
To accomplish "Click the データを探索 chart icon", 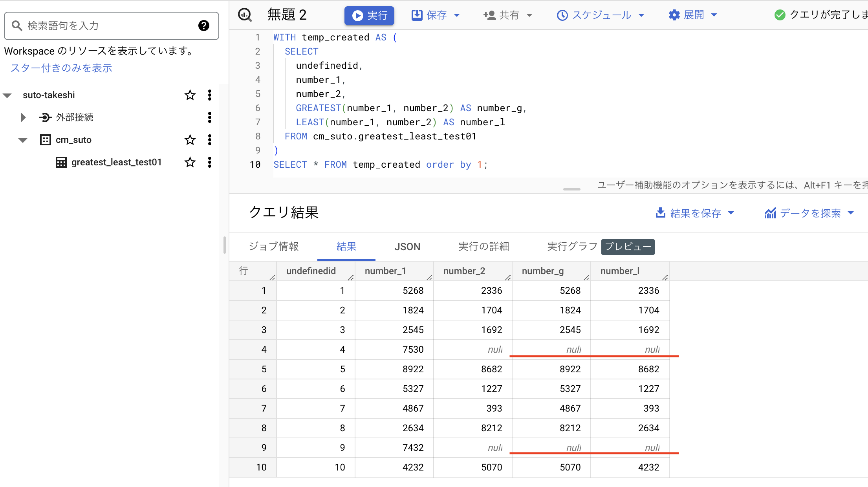I will [x=770, y=213].
